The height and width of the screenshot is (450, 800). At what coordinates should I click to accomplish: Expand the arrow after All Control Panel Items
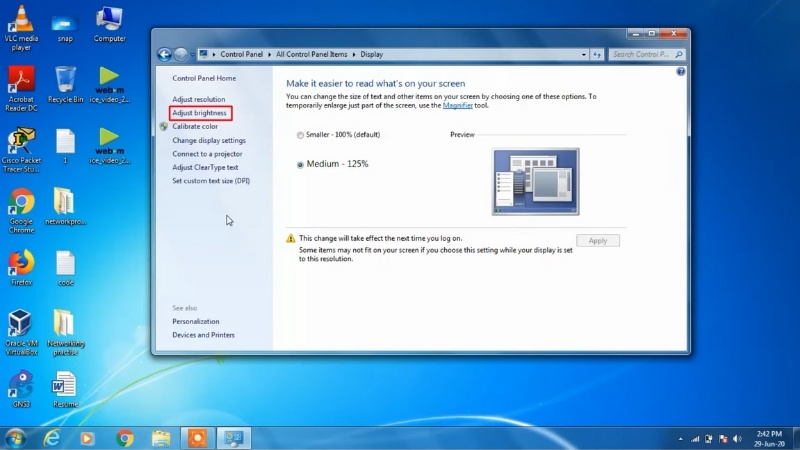(x=354, y=54)
